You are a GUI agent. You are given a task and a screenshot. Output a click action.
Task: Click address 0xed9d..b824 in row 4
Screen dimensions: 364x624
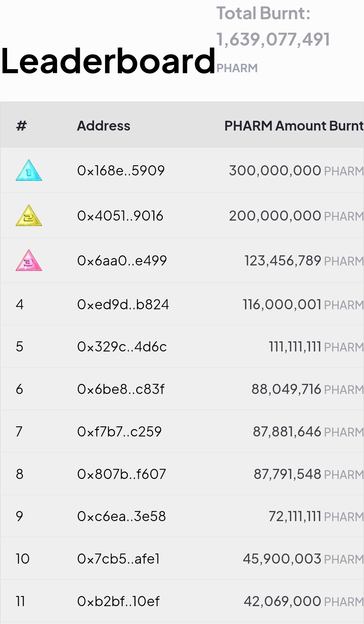(x=123, y=305)
